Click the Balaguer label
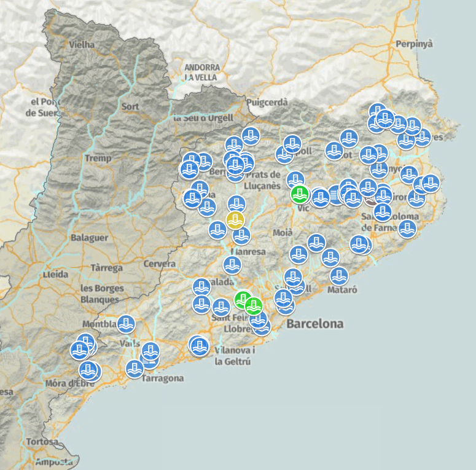The image size is (476, 470). click(90, 237)
